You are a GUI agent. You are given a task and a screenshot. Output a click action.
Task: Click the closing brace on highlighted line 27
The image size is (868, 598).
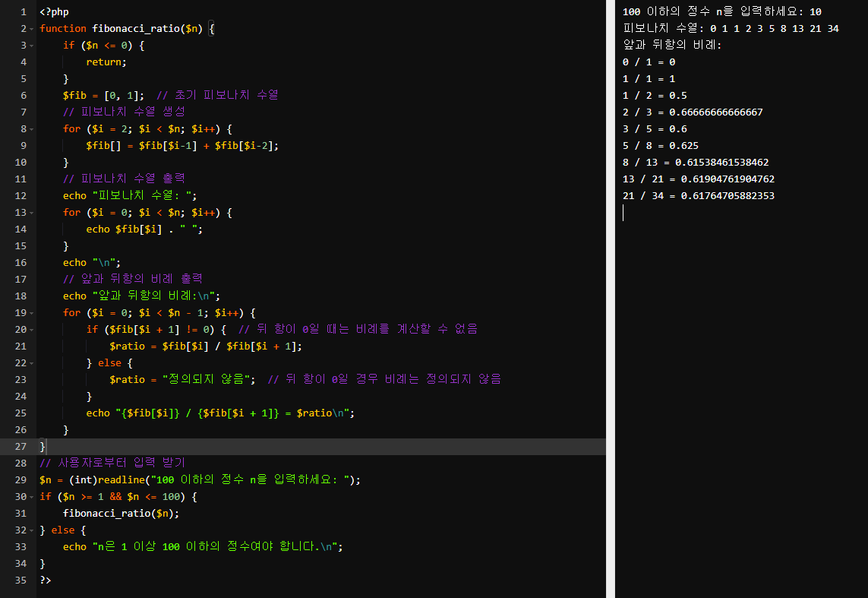(x=42, y=446)
